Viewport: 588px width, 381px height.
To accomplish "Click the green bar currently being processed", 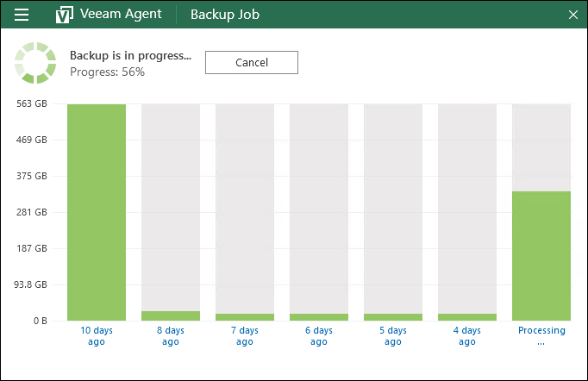I will point(541,256).
